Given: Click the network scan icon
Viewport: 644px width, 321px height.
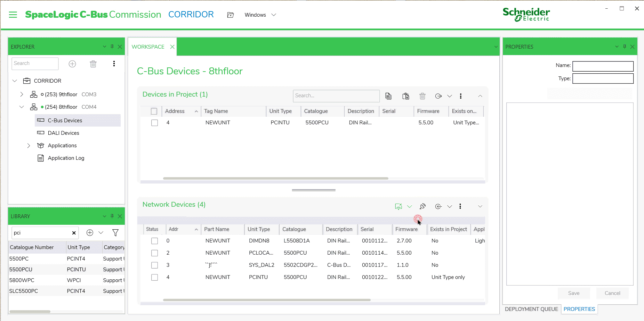Looking at the screenshot, I should (399, 206).
